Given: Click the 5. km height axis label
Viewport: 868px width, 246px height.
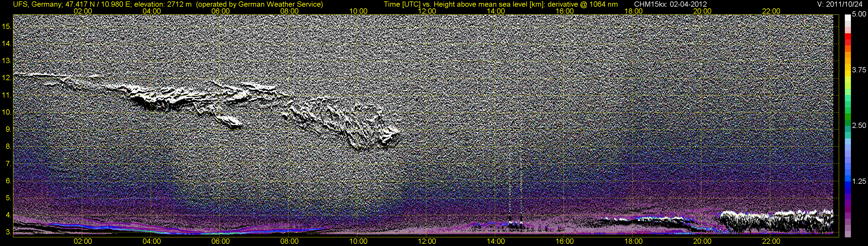Looking at the screenshot, I should point(9,198).
